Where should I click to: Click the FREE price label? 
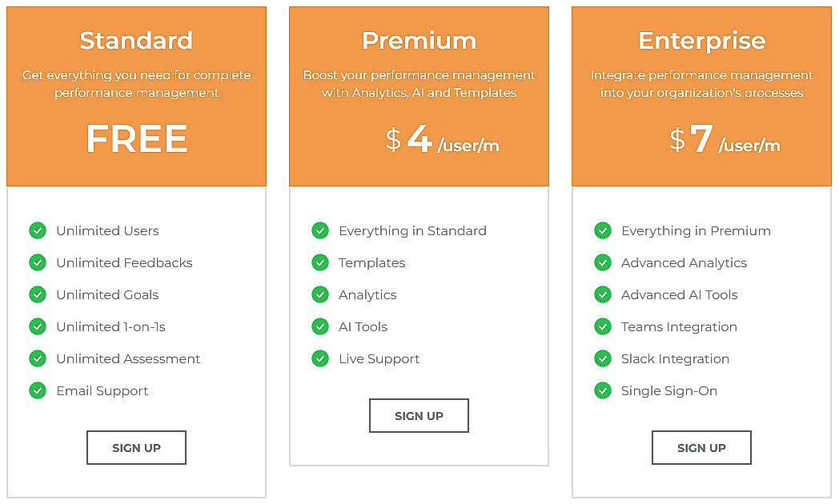(136, 139)
